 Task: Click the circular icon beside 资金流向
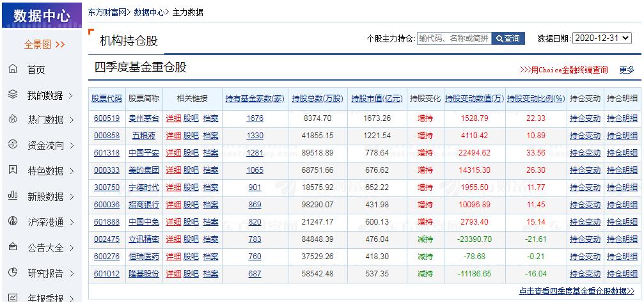pyautogui.click(x=13, y=144)
